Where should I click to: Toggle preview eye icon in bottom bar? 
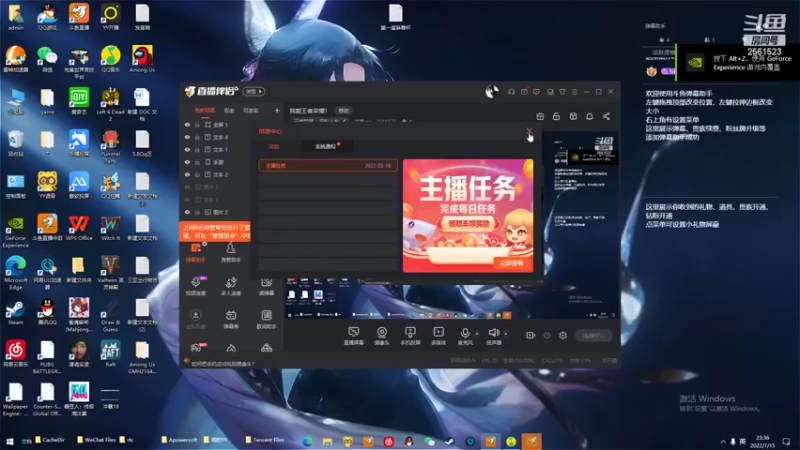coord(547,335)
